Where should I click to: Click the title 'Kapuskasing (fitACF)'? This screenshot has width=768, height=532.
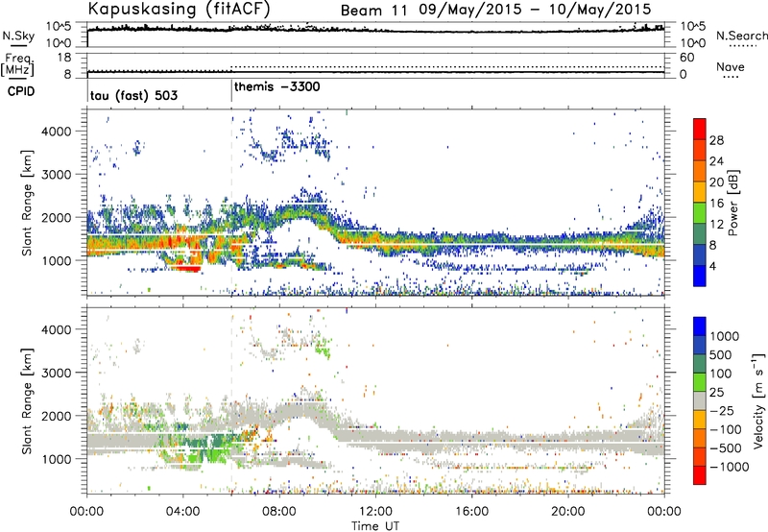(179, 9)
